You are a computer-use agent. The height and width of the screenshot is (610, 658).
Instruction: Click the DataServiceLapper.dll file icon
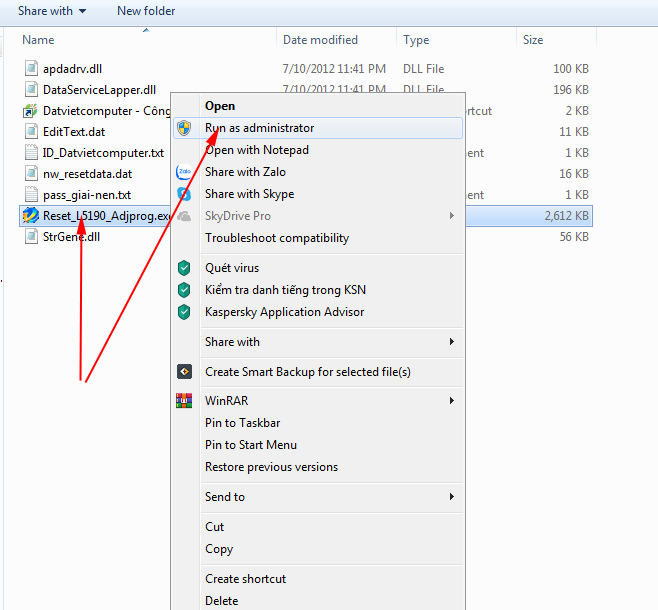point(31,89)
